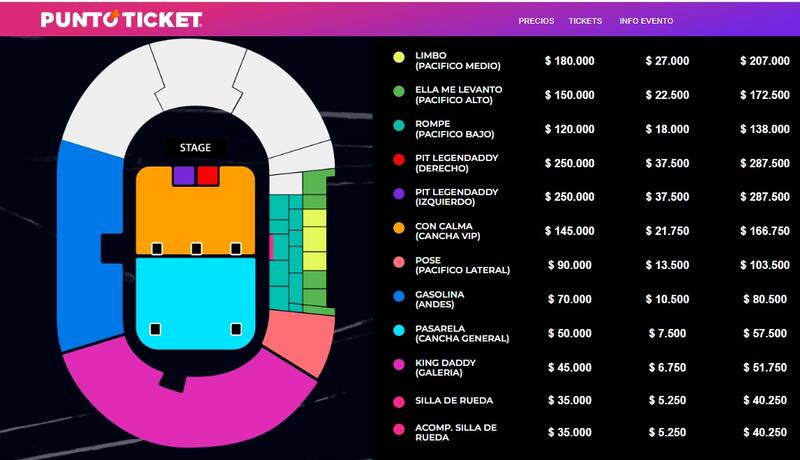
Task: Click the orange CON CALMA legend dot
Action: [x=399, y=230]
